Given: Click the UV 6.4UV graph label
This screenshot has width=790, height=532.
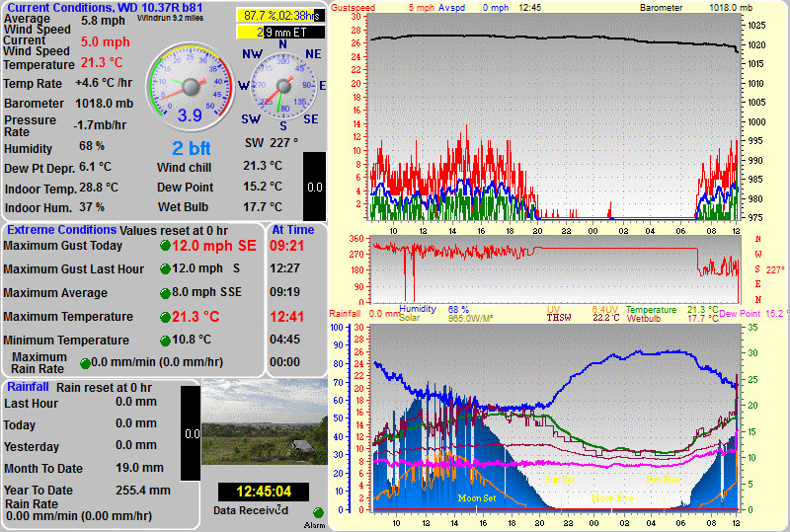Looking at the screenshot, I should (x=583, y=309).
